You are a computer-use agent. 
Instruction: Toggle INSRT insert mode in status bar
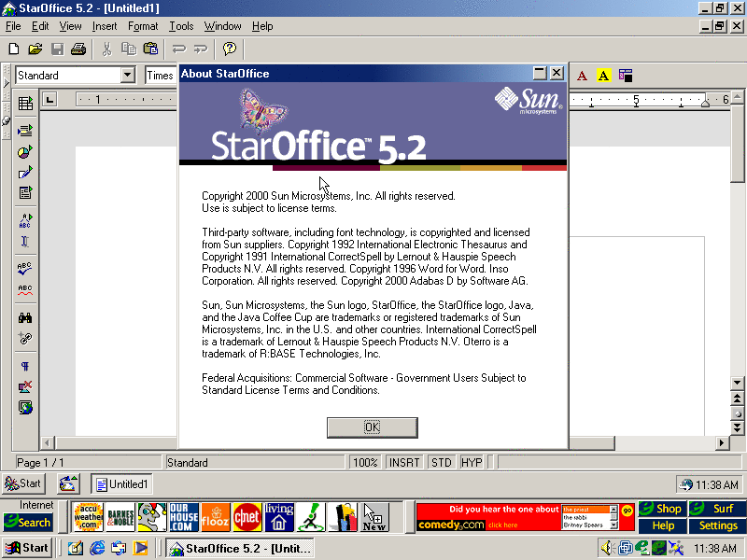pyautogui.click(x=404, y=462)
